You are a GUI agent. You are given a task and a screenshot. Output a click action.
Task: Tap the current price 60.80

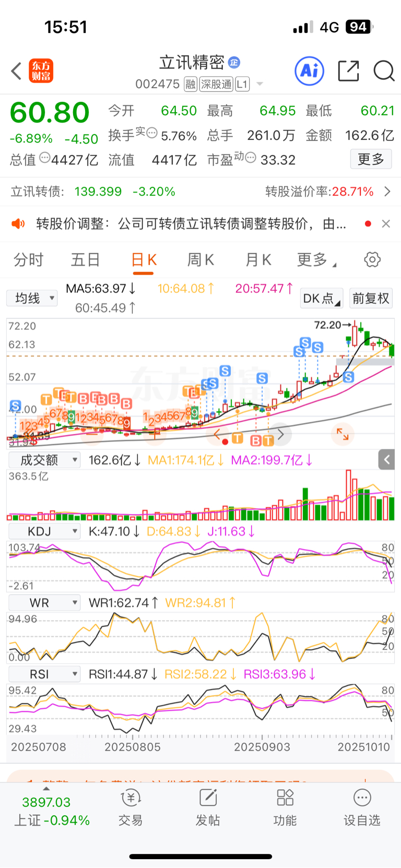(x=50, y=113)
